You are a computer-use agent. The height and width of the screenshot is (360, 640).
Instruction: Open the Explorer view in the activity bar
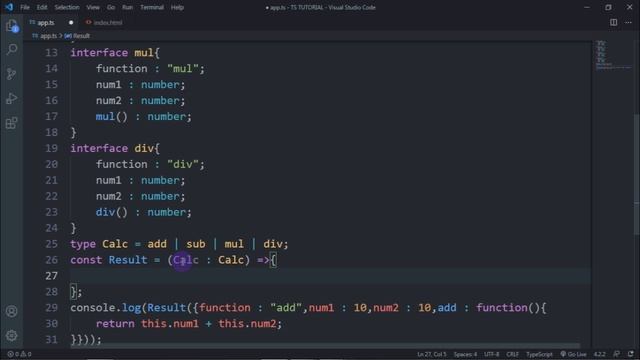[12, 26]
